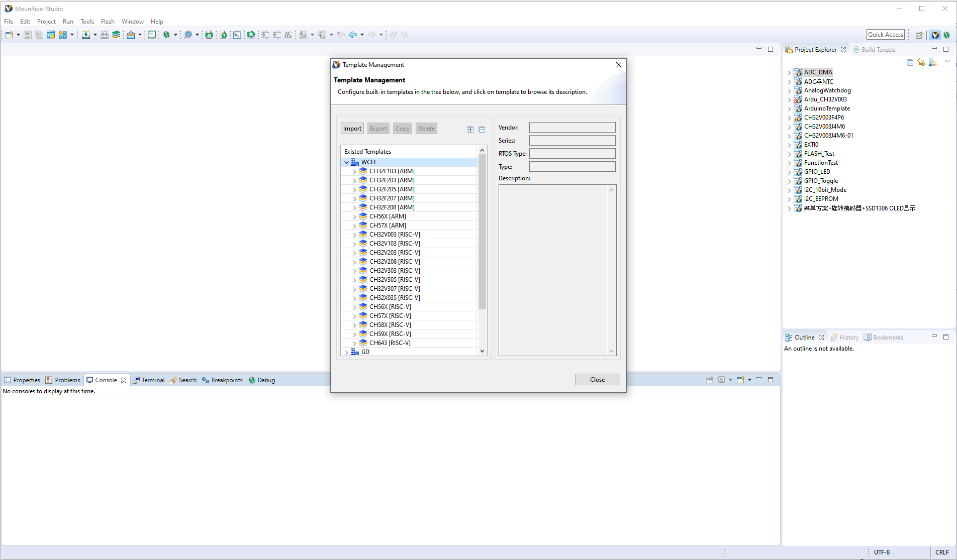Click the factory-shaped Build All toolbar icon
This screenshot has height=560, width=957.
105,35
